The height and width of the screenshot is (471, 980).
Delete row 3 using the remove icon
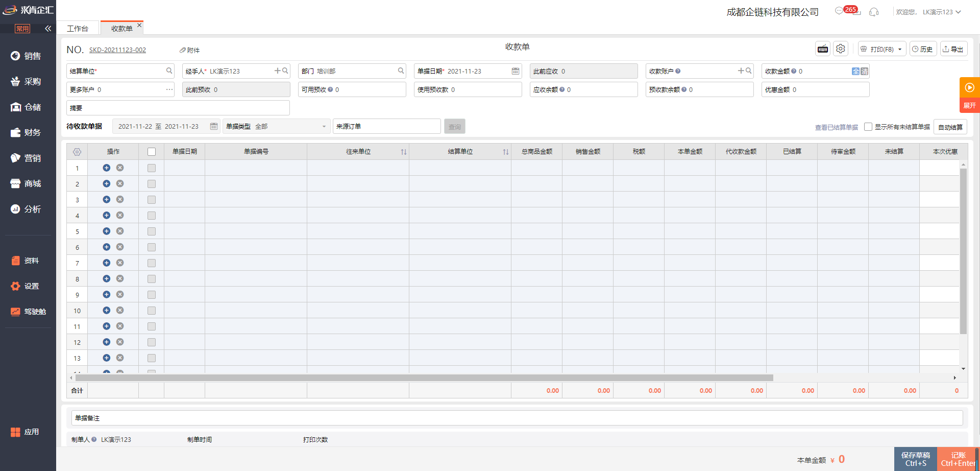pos(120,200)
